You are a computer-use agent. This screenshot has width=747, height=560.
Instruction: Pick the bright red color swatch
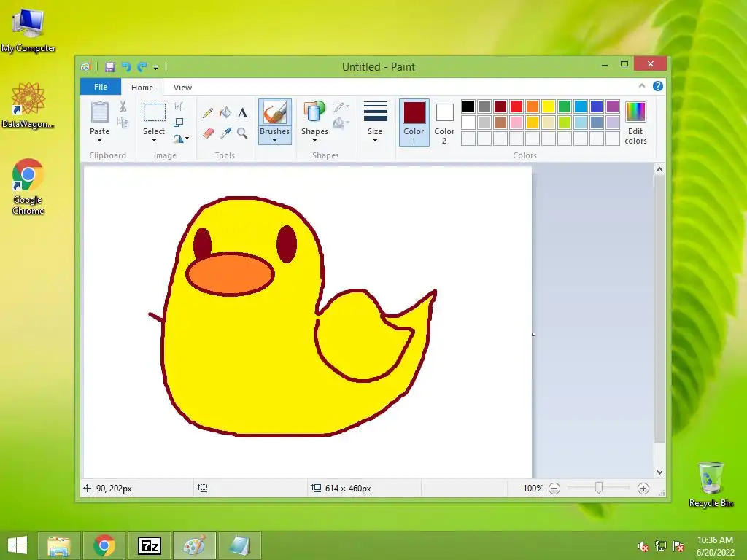coord(516,106)
